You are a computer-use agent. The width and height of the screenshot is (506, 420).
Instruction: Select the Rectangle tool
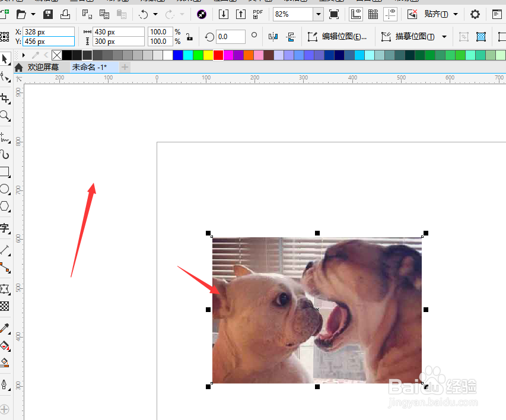(x=5, y=172)
